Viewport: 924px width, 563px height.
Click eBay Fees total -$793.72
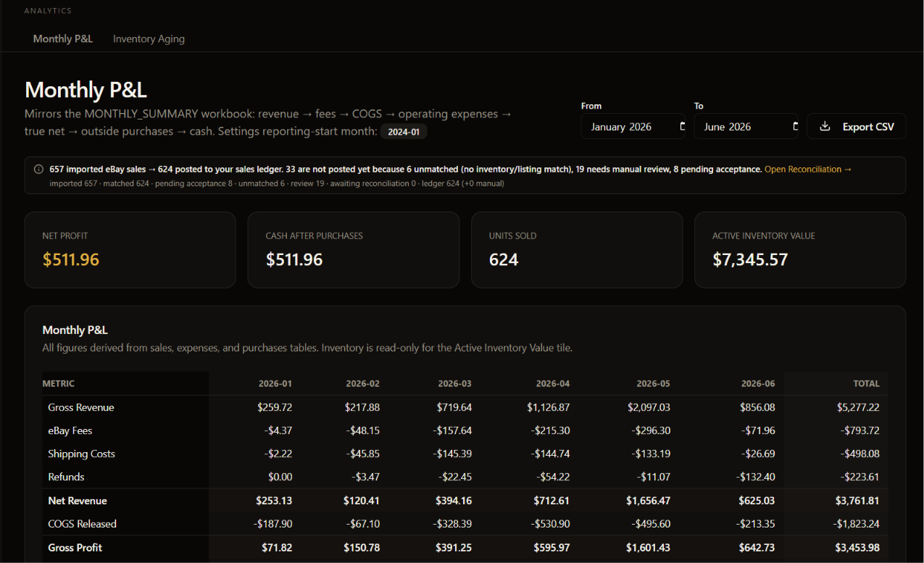point(860,430)
